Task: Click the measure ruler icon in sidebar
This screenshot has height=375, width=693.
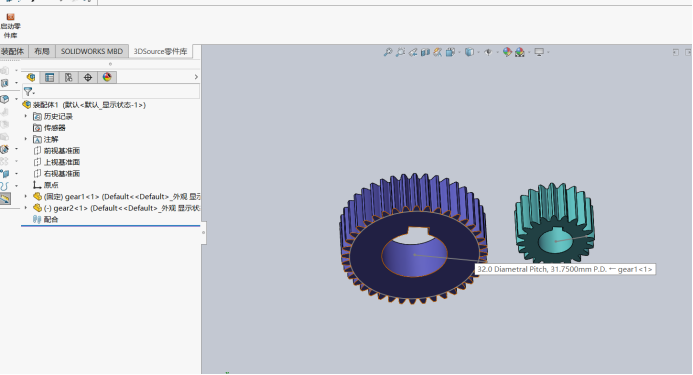Action: coord(5,199)
